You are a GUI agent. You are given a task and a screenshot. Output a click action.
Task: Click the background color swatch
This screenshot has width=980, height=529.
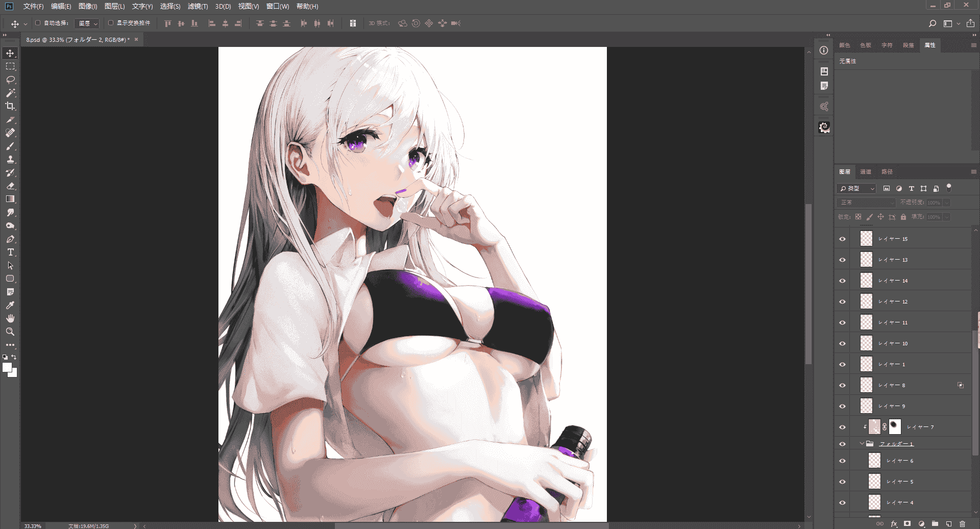[14, 374]
